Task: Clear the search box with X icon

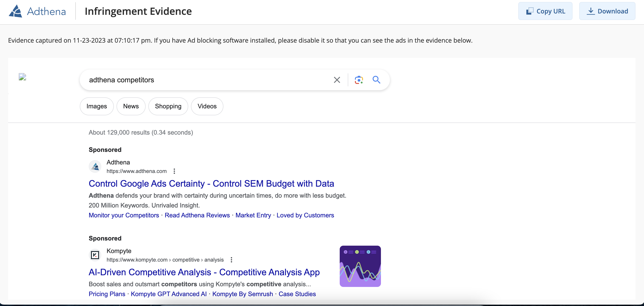Action: [x=337, y=80]
